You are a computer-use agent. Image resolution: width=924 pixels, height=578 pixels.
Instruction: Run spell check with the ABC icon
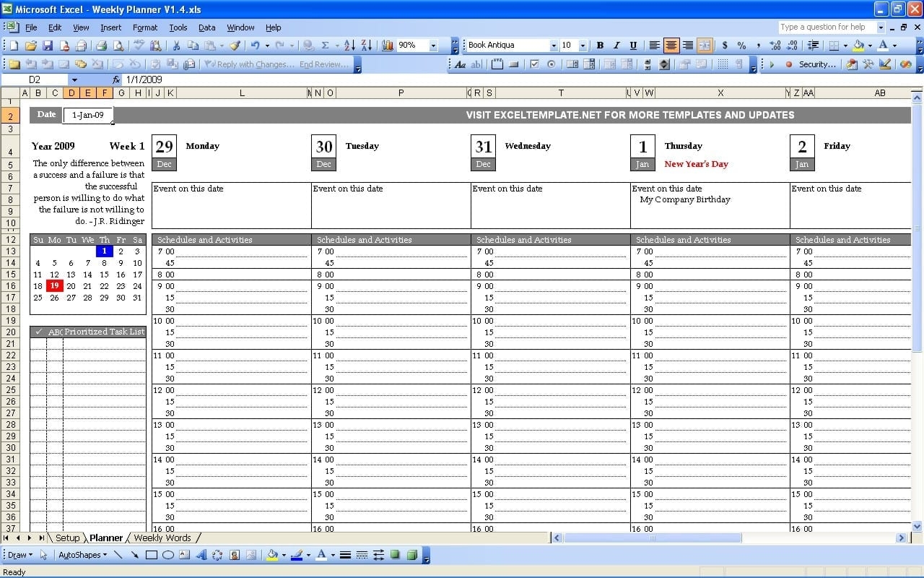(x=139, y=45)
